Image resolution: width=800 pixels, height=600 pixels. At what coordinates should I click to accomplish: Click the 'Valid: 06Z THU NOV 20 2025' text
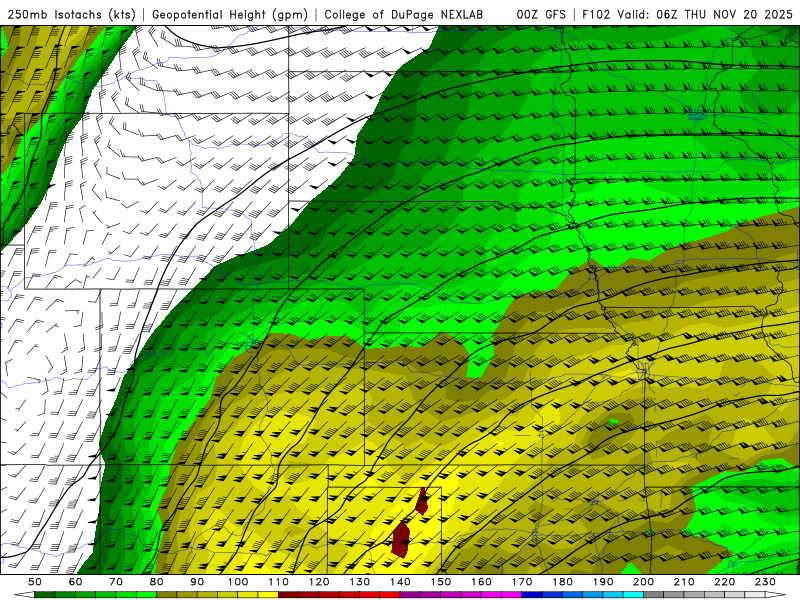(x=705, y=14)
